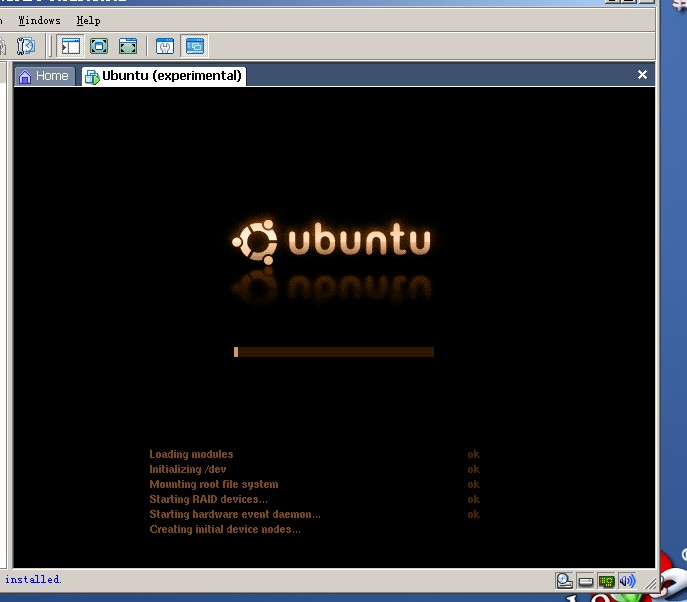The width and height of the screenshot is (687, 602).
Task: Click 'Starting RAID devices...' text
Action: 208,499
